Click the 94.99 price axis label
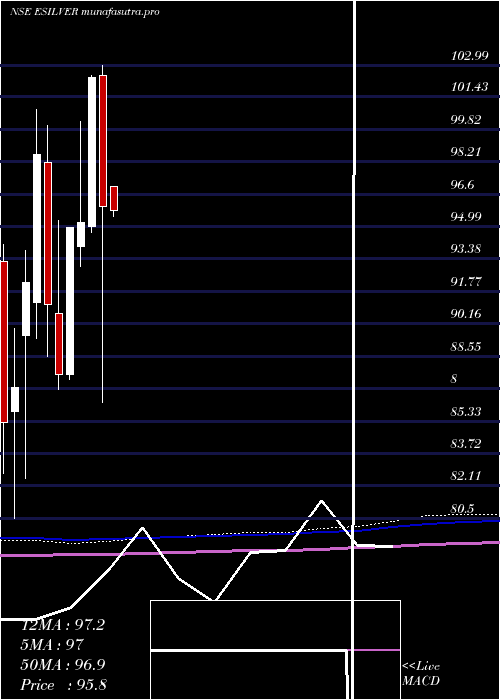The height and width of the screenshot is (700, 500). (466, 217)
